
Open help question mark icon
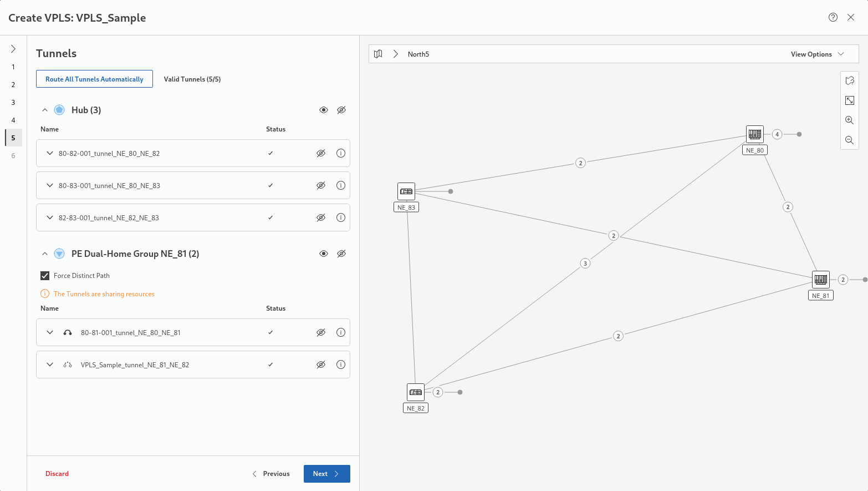pos(833,17)
